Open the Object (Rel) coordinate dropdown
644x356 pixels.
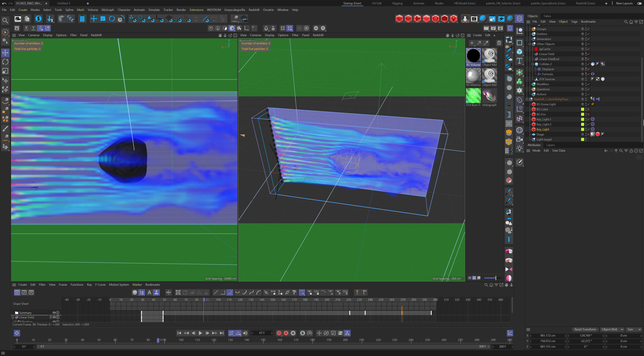[x=612, y=329]
